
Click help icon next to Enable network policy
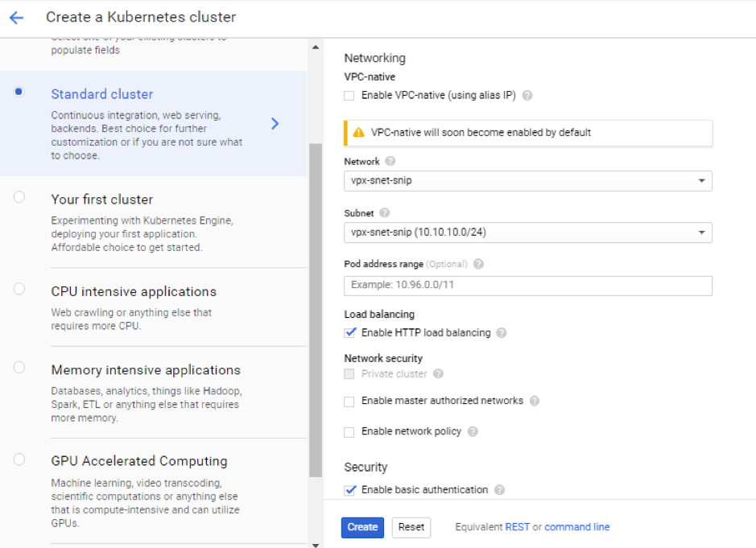473,432
